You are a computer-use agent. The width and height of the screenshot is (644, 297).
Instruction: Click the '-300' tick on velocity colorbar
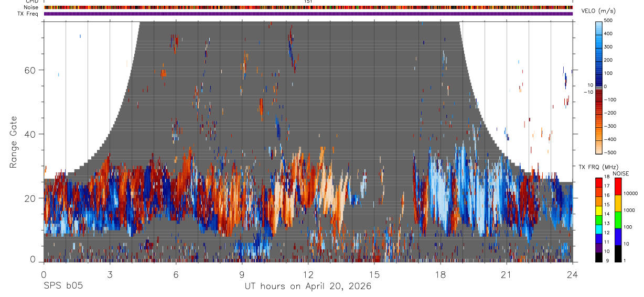tap(610, 126)
